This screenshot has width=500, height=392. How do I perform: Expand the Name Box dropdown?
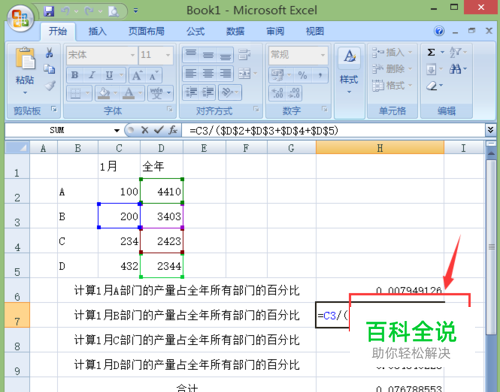point(117,130)
